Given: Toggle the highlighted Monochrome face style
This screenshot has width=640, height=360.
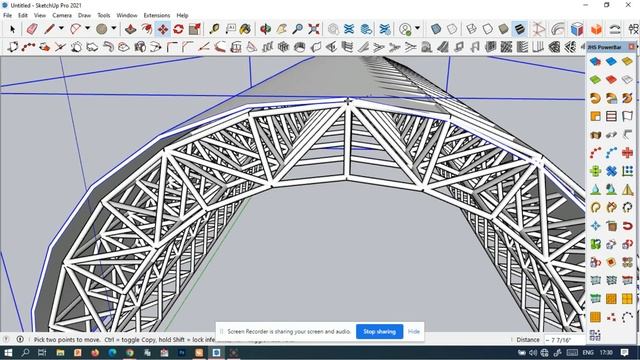Looking at the screenshot, I should pos(520,29).
